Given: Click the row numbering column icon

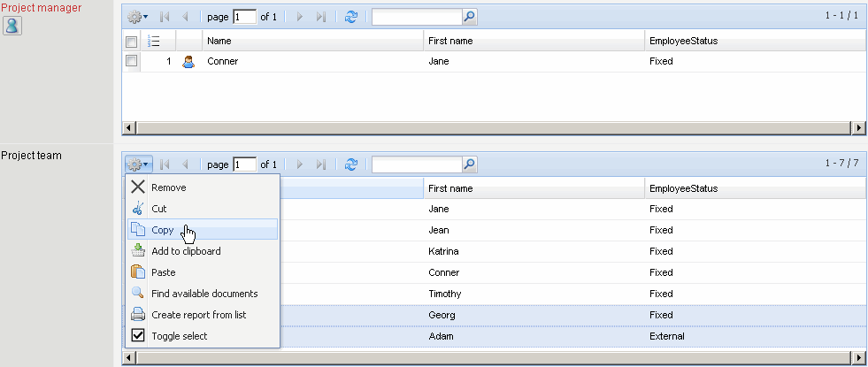Looking at the screenshot, I should coord(153,41).
